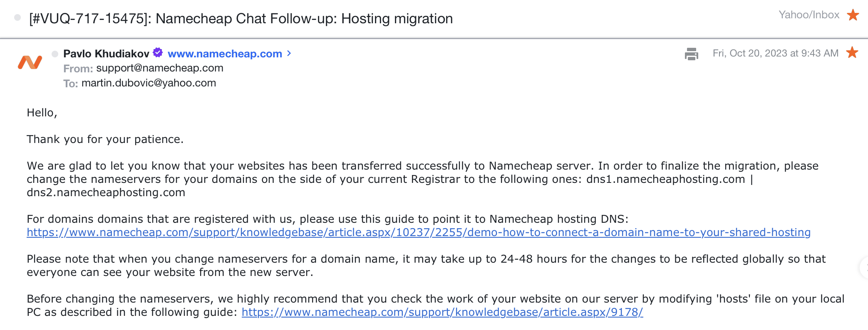Click the purple verified badge icon
The image size is (868, 330).
(158, 53)
